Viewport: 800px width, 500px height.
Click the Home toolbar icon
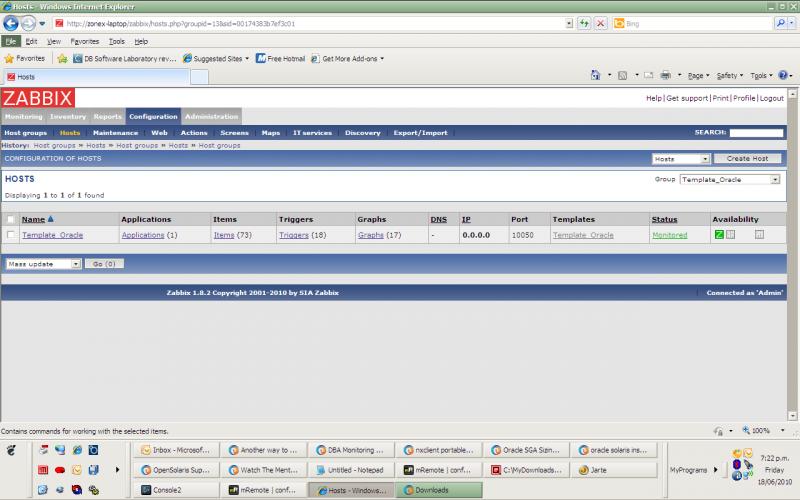(595, 76)
